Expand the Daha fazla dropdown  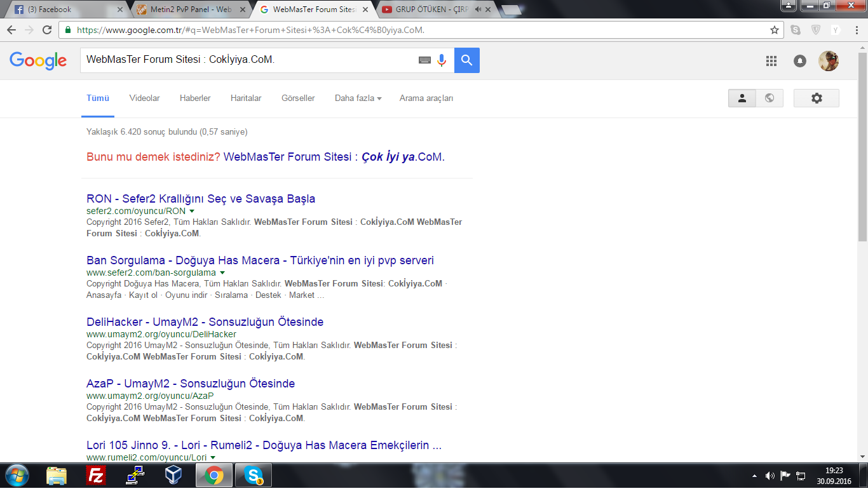[358, 98]
